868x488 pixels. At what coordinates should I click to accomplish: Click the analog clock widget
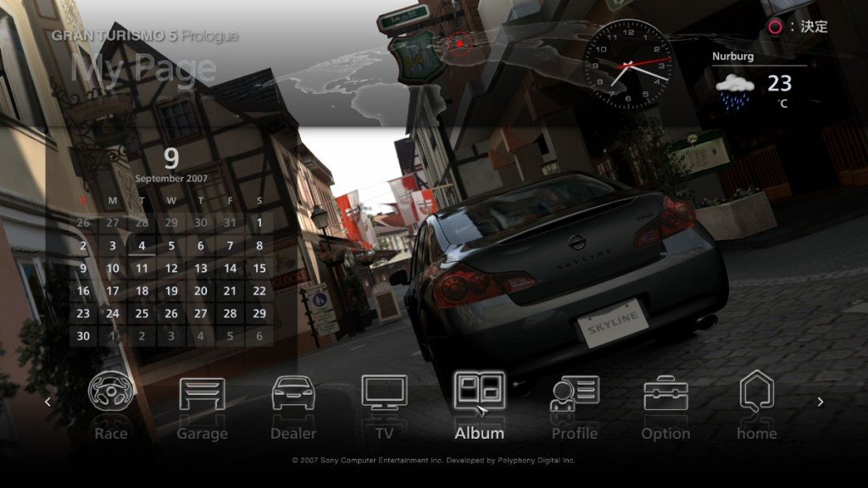pos(628,64)
